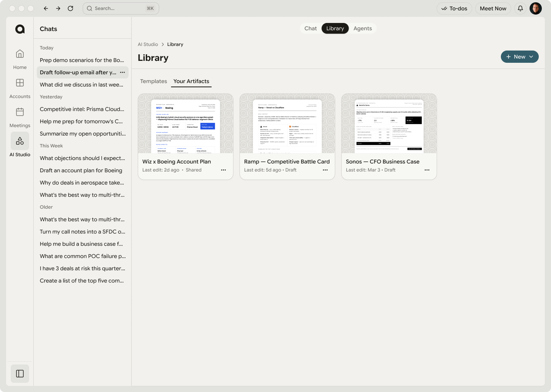
Task: Click AI Studio breadcrumb link
Action: tap(148, 44)
